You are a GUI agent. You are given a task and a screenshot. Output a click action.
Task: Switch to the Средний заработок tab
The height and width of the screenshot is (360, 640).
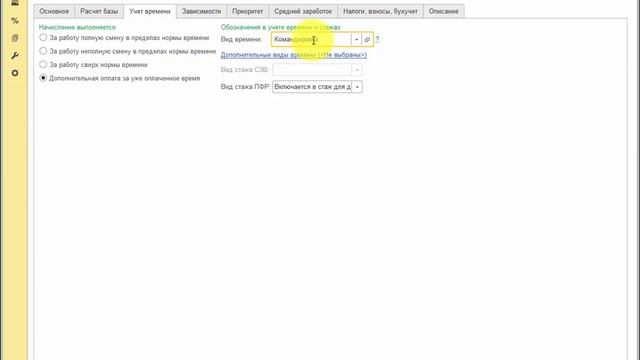(303, 11)
